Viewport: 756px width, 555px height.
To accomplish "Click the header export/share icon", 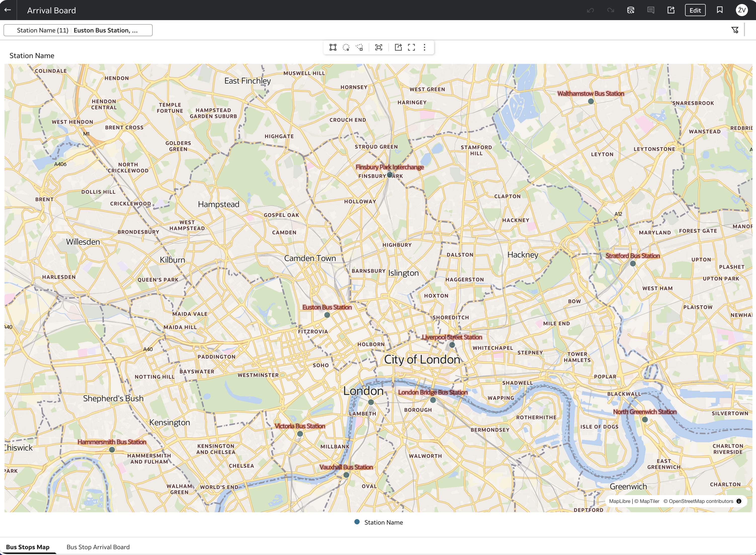I will pyautogui.click(x=671, y=10).
